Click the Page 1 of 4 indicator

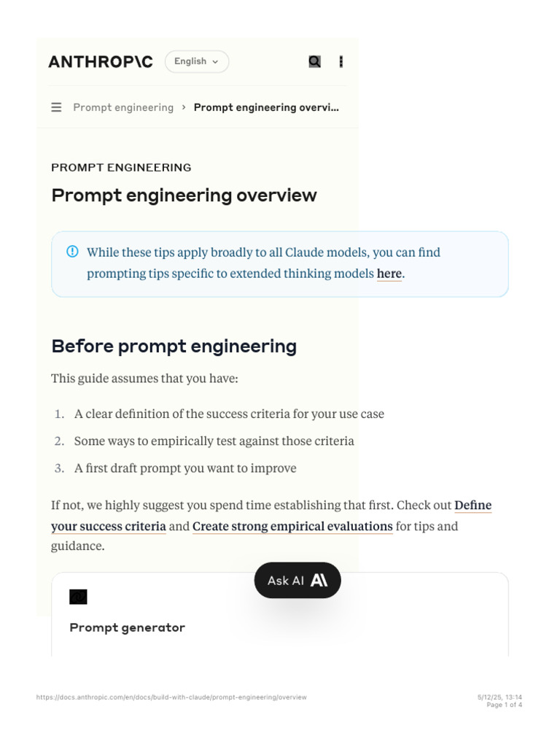[504, 705]
